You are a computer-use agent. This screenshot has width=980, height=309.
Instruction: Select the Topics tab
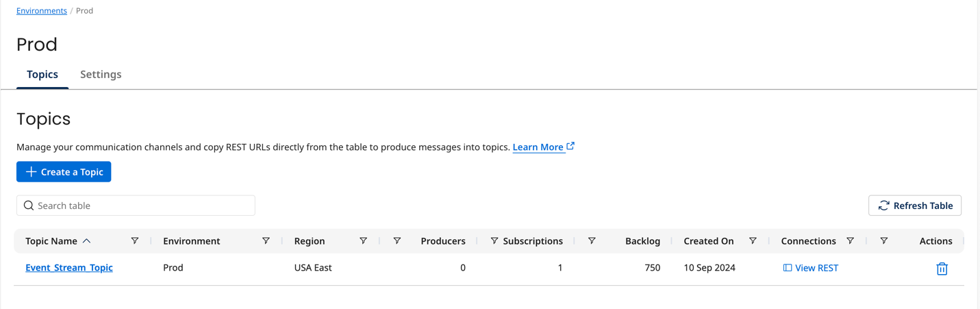coord(42,75)
